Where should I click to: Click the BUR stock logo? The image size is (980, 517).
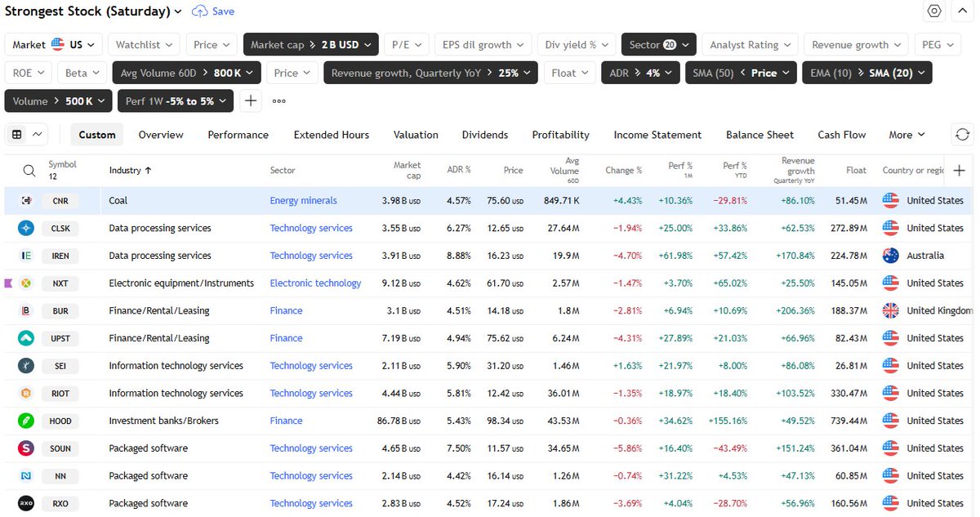27,311
